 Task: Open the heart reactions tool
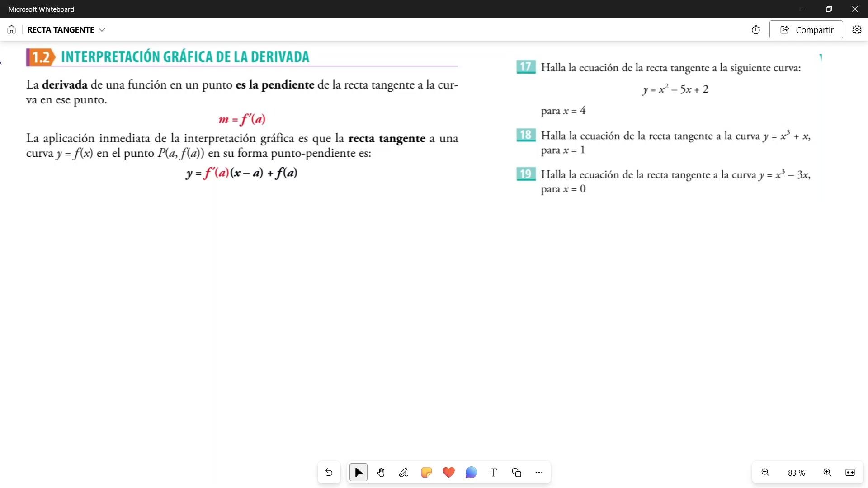point(448,473)
